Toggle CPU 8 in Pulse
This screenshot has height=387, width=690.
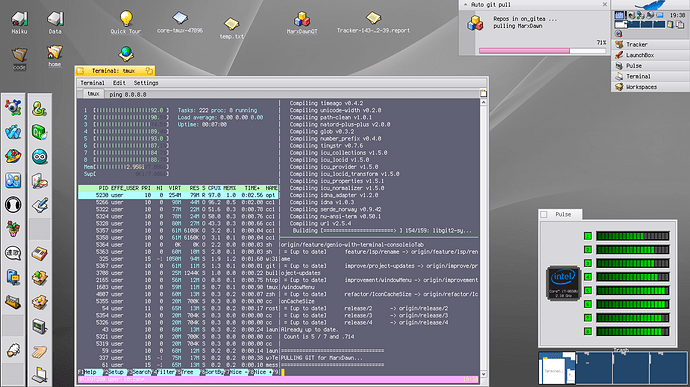(588, 332)
